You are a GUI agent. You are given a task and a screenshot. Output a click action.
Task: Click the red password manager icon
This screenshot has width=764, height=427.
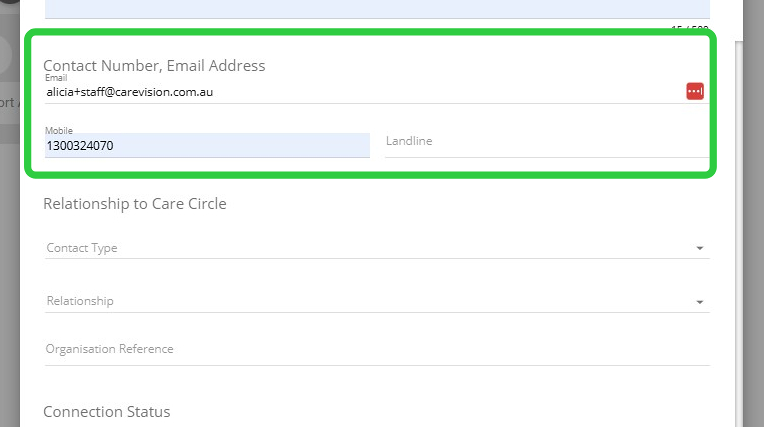695,91
